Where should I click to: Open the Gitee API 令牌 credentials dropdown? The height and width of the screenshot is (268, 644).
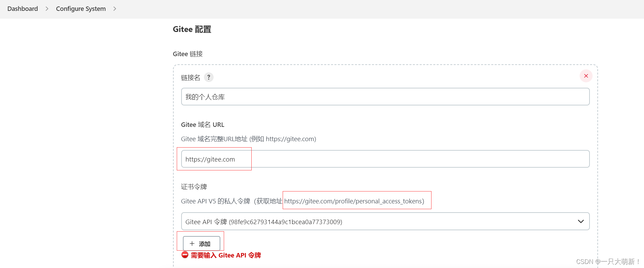385,221
